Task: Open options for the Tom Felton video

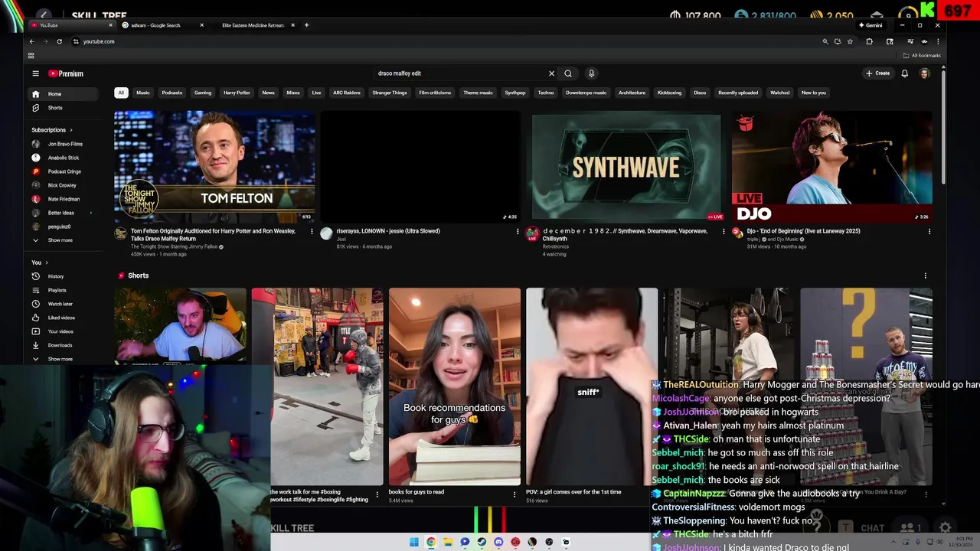Action: tap(312, 231)
